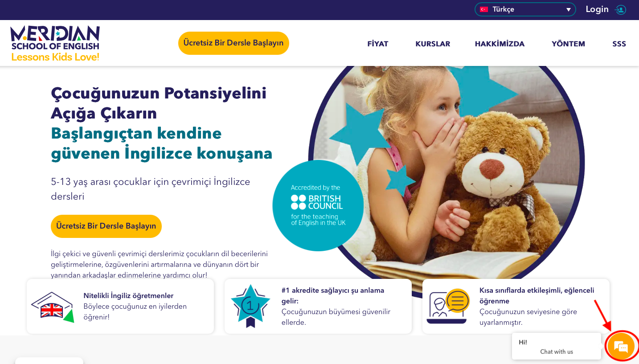
Task: Click the laptop with chat bubble icon
Action: tap(448, 306)
